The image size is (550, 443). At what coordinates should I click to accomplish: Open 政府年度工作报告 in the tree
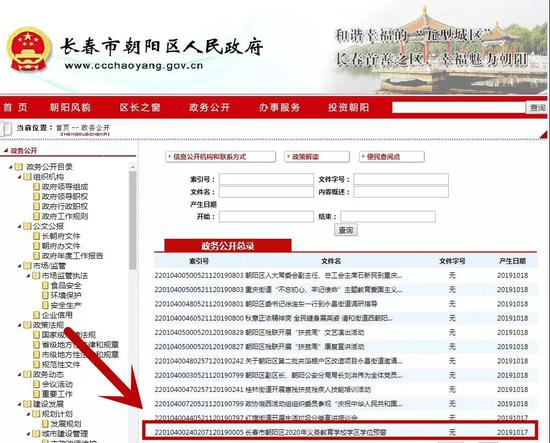[72, 256]
